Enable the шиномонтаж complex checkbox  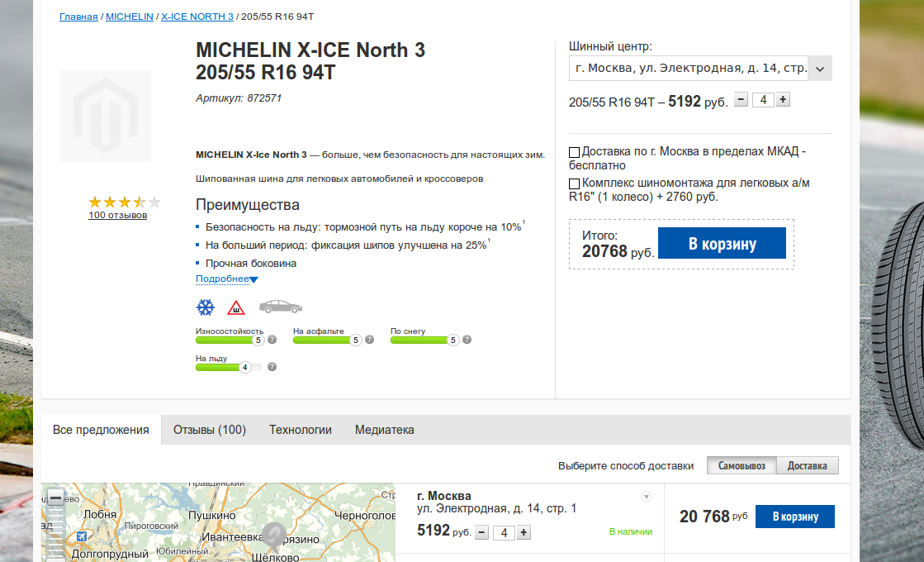(574, 184)
